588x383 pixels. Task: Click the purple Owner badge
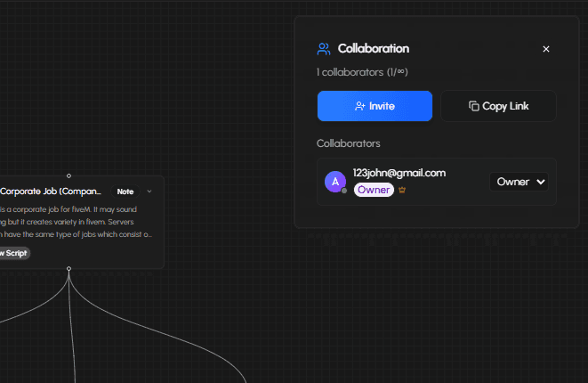pyautogui.click(x=374, y=190)
